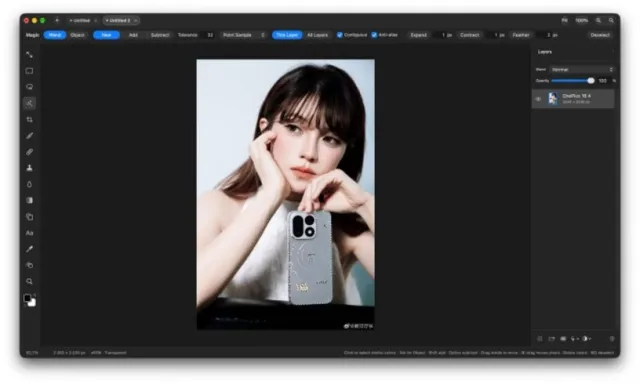Click the new group folder icon
640x384 pixels.
(552, 339)
